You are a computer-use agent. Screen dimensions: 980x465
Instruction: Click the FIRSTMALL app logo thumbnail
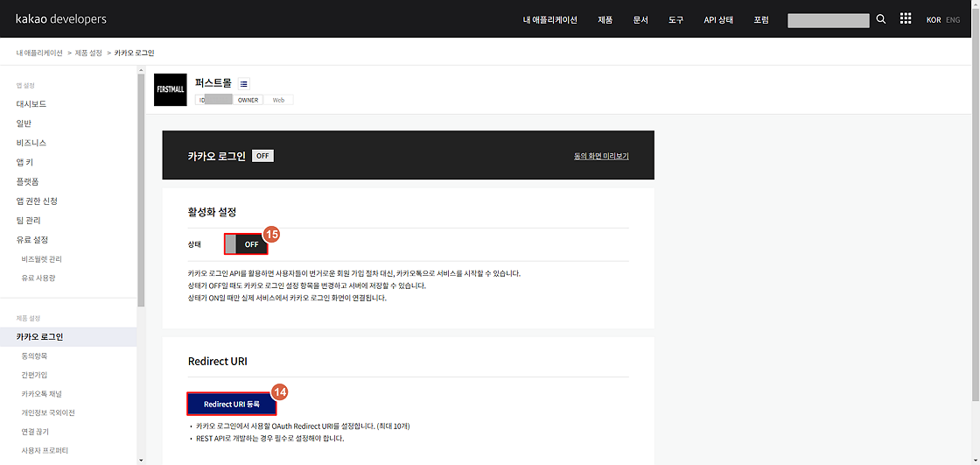170,89
